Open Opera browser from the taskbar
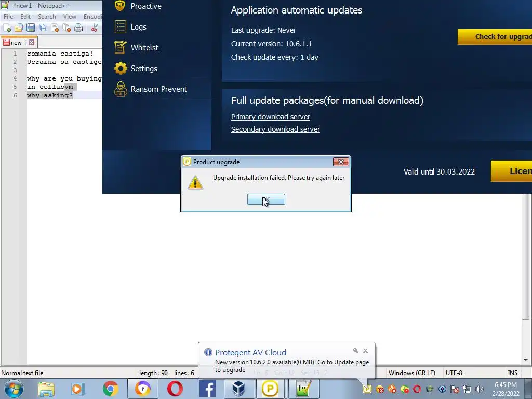This screenshot has width=532, height=399. (x=175, y=389)
